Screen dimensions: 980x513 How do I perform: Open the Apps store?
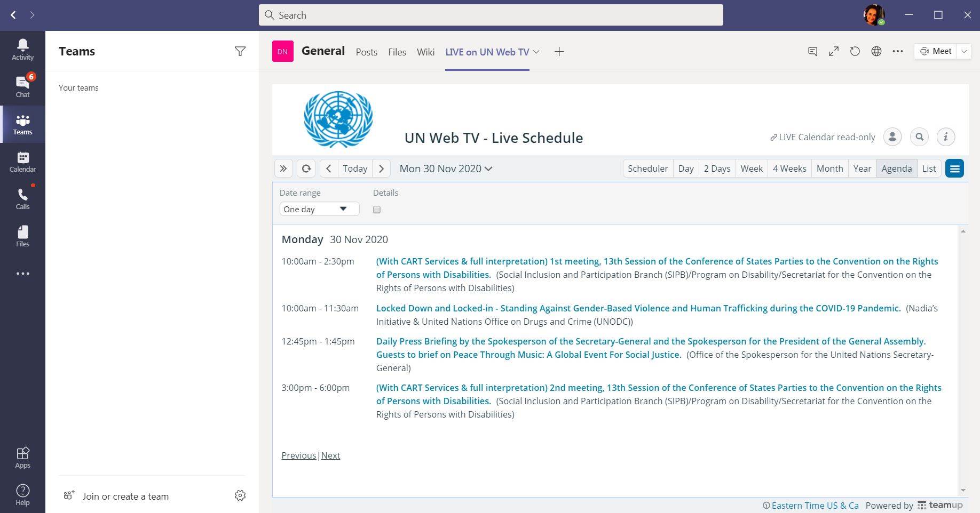click(x=22, y=458)
